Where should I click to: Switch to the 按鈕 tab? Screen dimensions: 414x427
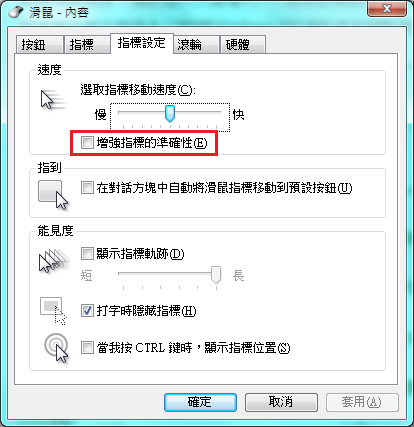[x=39, y=44]
